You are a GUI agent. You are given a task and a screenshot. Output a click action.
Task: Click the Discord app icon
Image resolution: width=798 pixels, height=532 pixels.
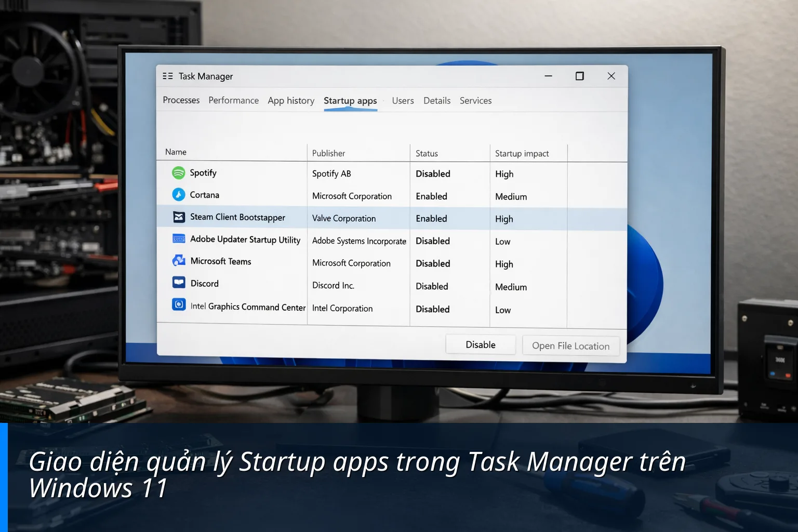[179, 283]
